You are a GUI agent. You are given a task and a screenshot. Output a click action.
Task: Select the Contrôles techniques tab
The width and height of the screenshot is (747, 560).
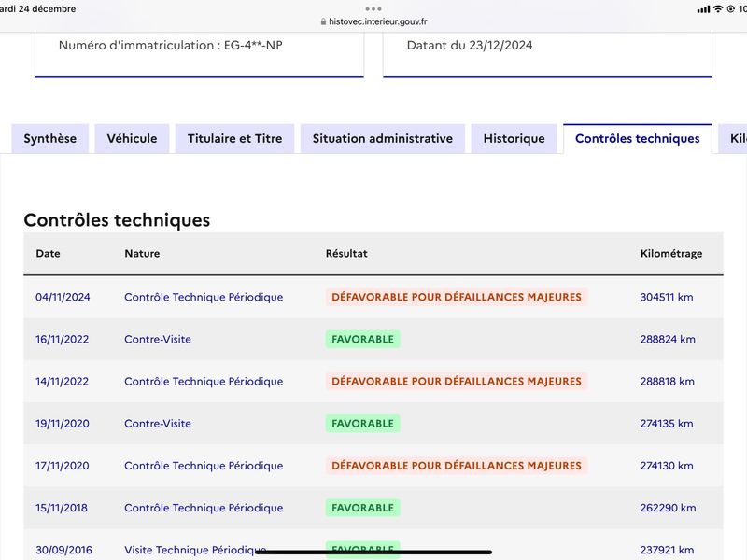(638, 138)
